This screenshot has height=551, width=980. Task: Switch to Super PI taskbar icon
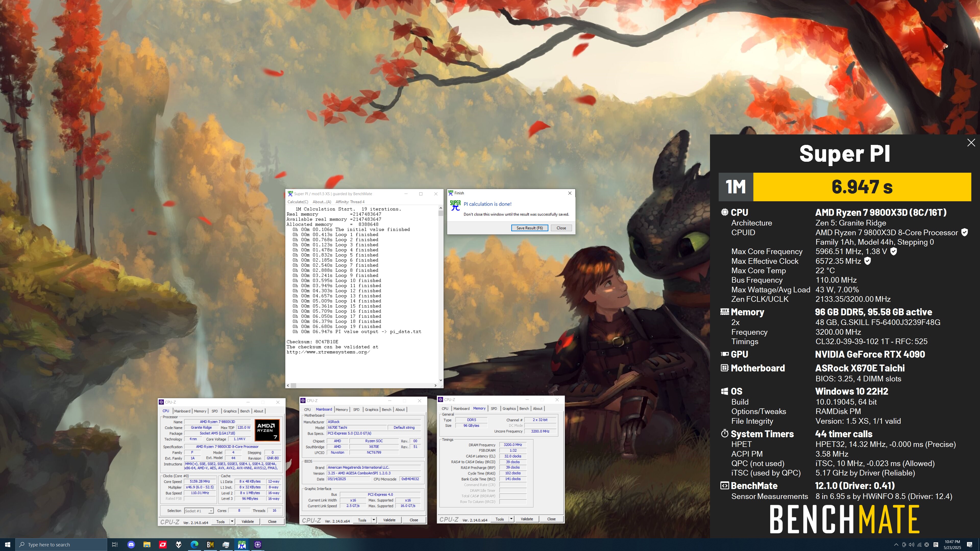pos(242,545)
